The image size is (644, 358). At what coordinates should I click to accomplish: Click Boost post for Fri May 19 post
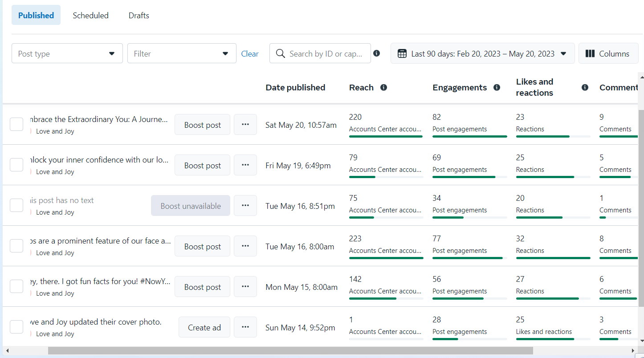pyautogui.click(x=202, y=165)
